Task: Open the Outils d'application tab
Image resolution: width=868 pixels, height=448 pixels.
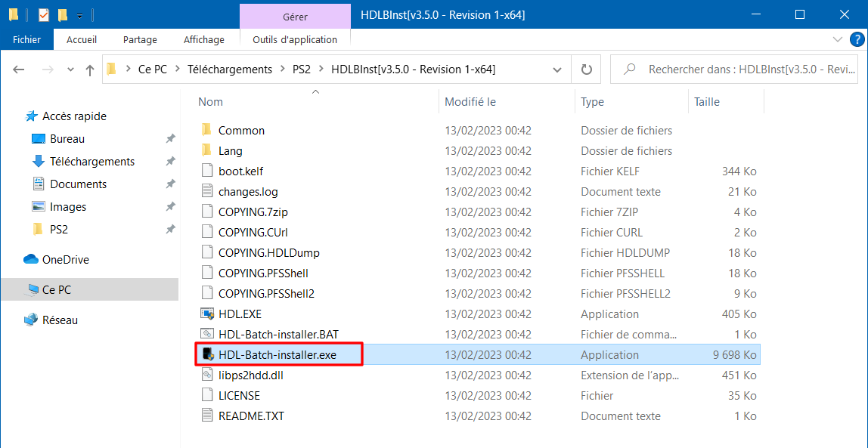Action: point(295,40)
